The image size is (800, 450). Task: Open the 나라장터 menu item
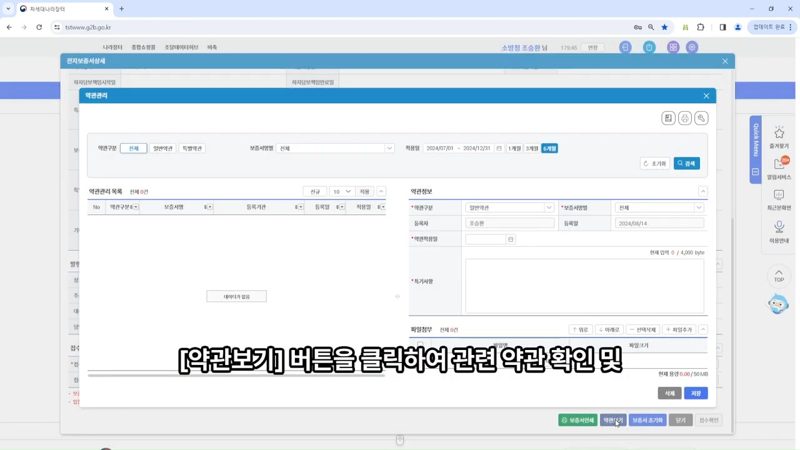tap(112, 47)
